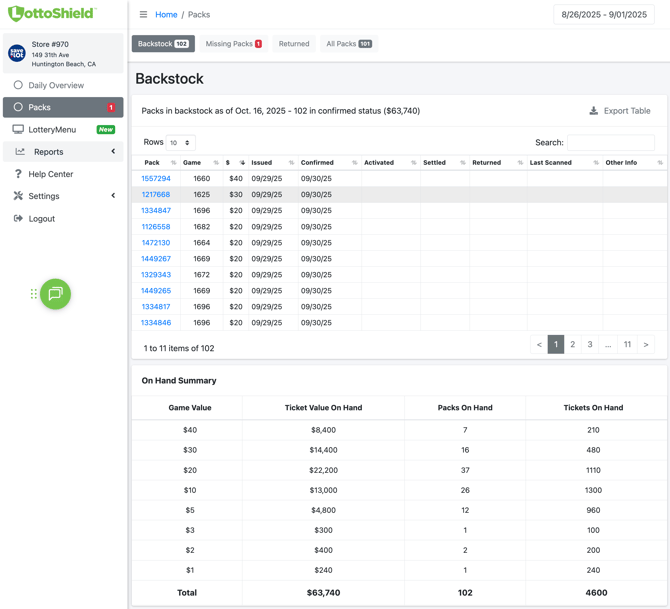Click the LottoShield logo
The width and height of the screenshot is (670, 609).
coord(52,14)
